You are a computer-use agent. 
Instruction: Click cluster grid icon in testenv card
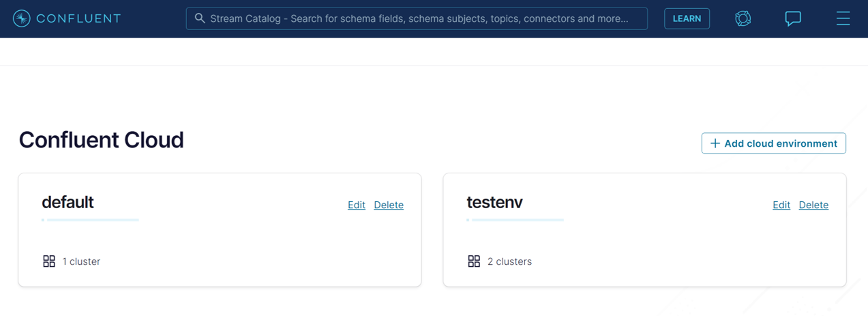point(474,261)
